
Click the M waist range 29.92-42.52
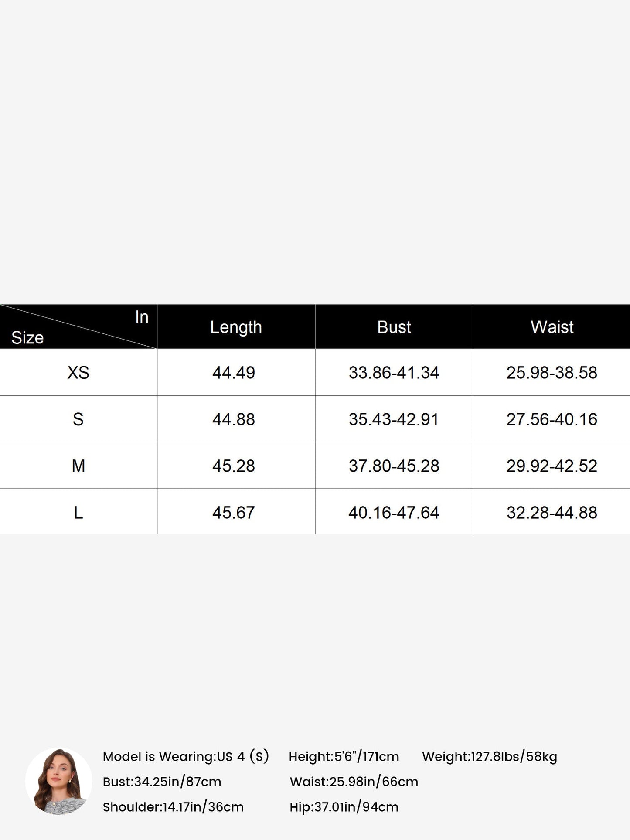(x=552, y=466)
